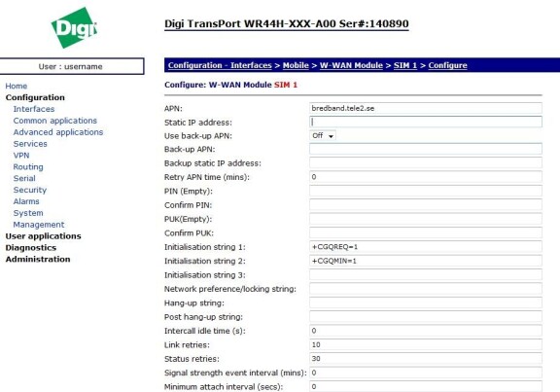
Task: Focus Intercall idle time field
Action: click(426, 331)
